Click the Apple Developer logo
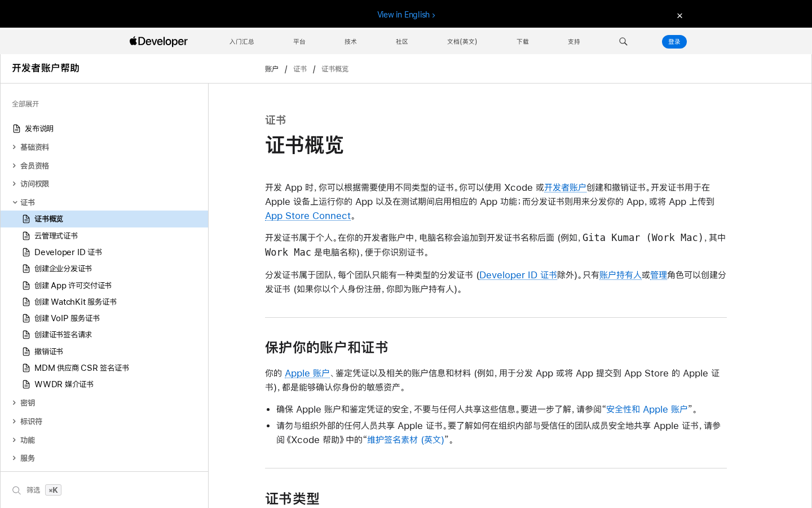The height and width of the screenshot is (508, 812). pos(158,41)
